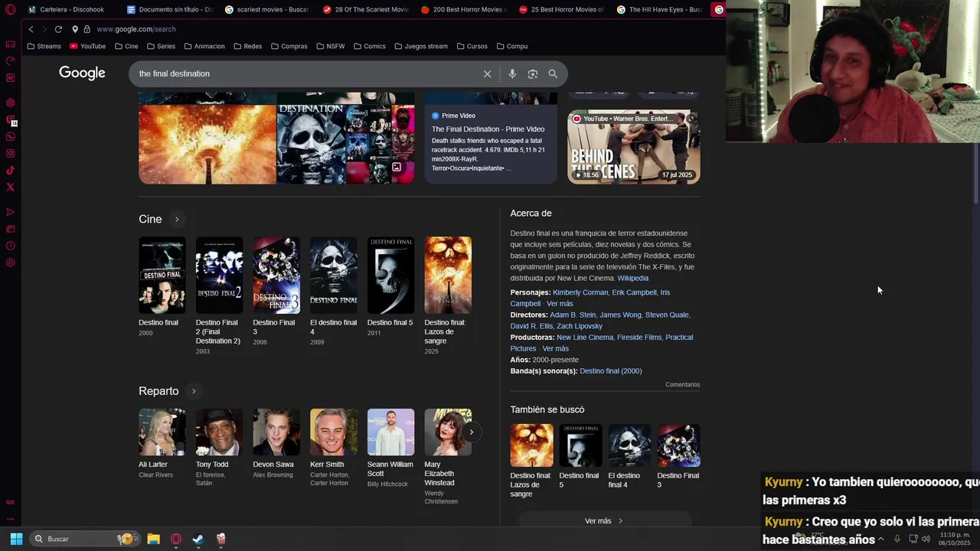Image resolution: width=980 pixels, height=551 pixels.
Task: Open the New Line Cinema producer link
Action: [585, 337]
